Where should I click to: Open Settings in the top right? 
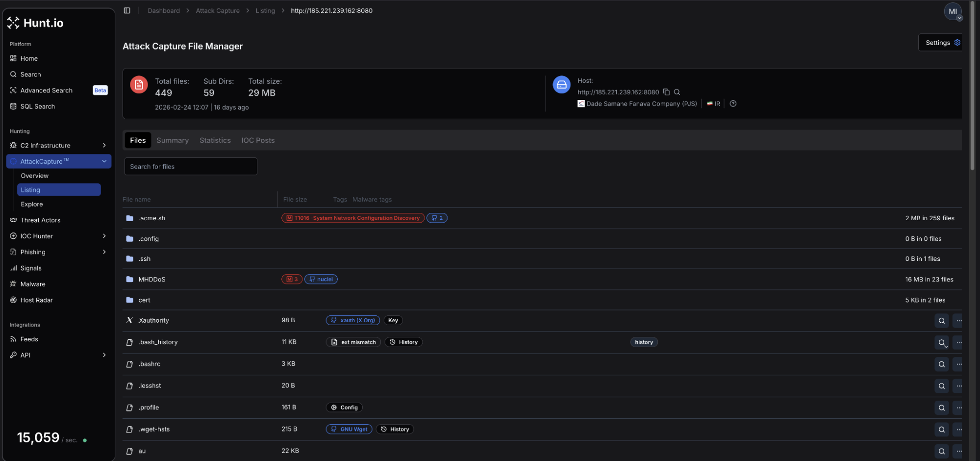(x=939, y=42)
